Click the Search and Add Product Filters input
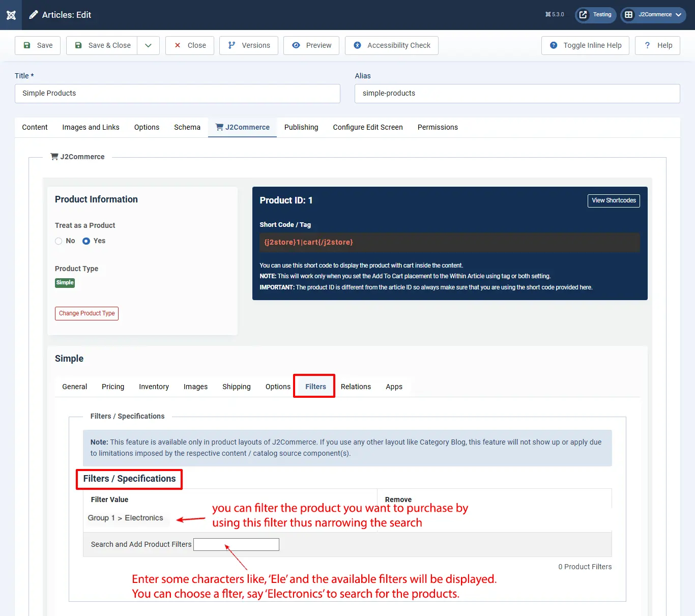The width and height of the screenshot is (695, 616). coord(236,544)
